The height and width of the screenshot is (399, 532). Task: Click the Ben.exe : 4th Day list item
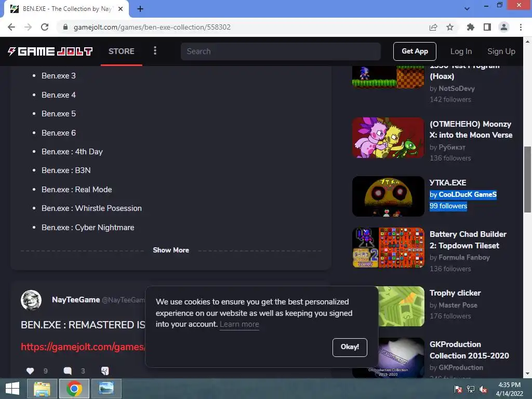coord(72,152)
